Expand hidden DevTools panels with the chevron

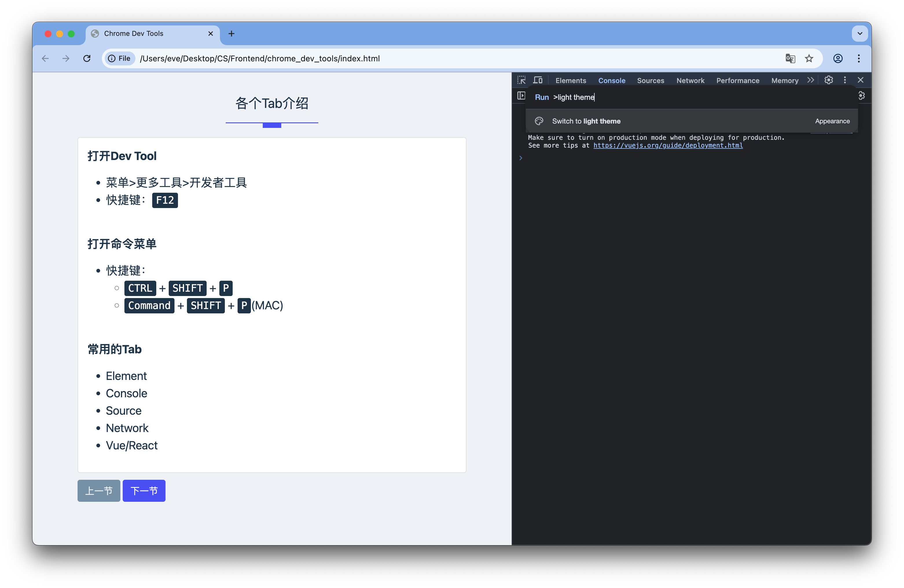click(x=810, y=80)
